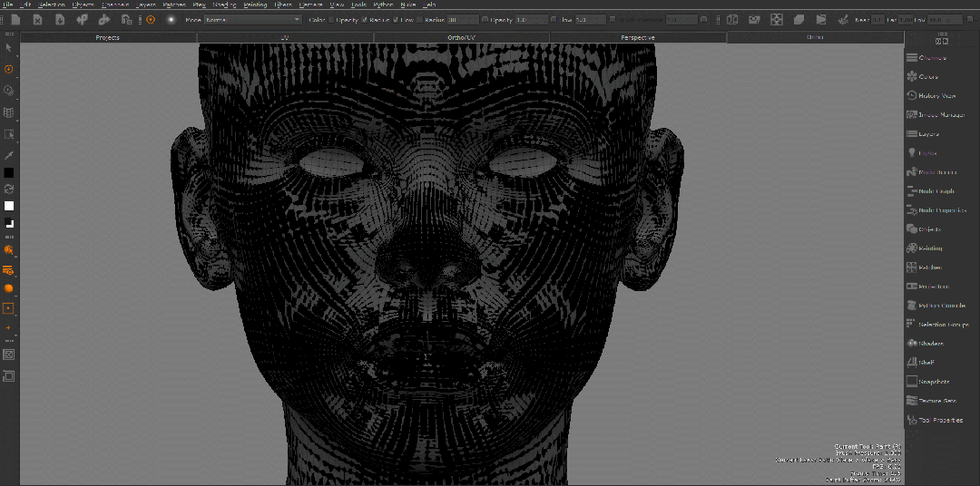Viewport: 980px width, 486px height.
Task: Switch to the UV view tab
Action: coord(285,37)
